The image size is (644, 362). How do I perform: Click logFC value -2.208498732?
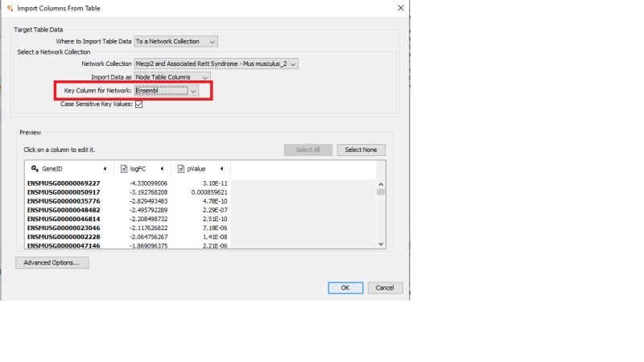pos(149,219)
